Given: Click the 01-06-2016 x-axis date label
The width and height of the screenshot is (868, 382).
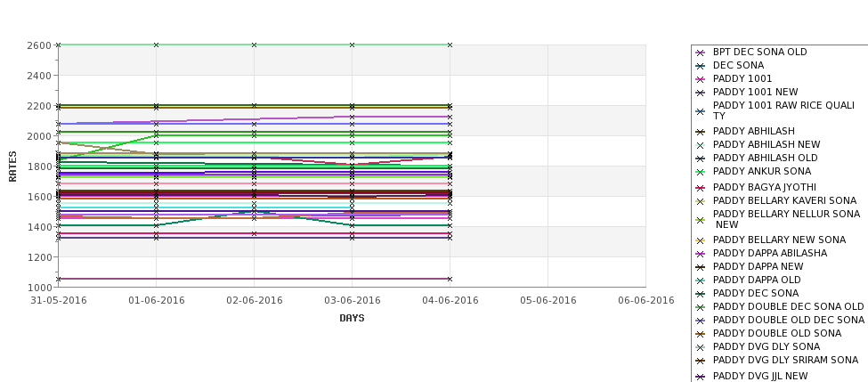Looking at the screenshot, I should [x=156, y=301].
